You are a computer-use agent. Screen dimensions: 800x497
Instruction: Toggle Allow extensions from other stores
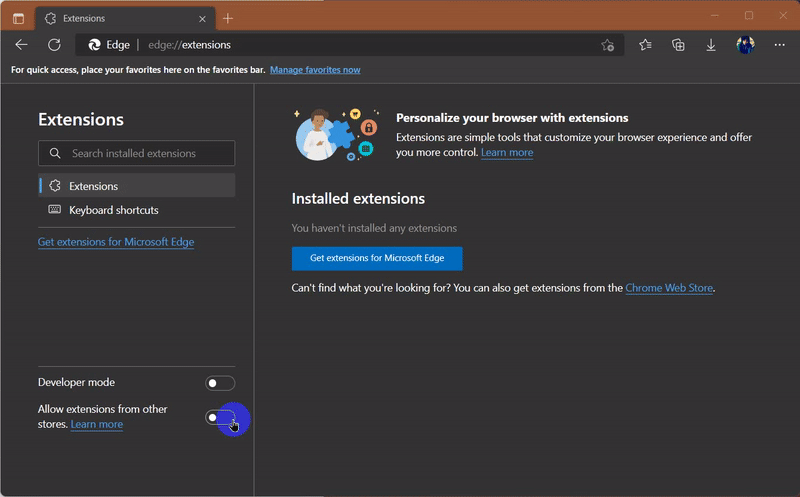click(x=220, y=417)
